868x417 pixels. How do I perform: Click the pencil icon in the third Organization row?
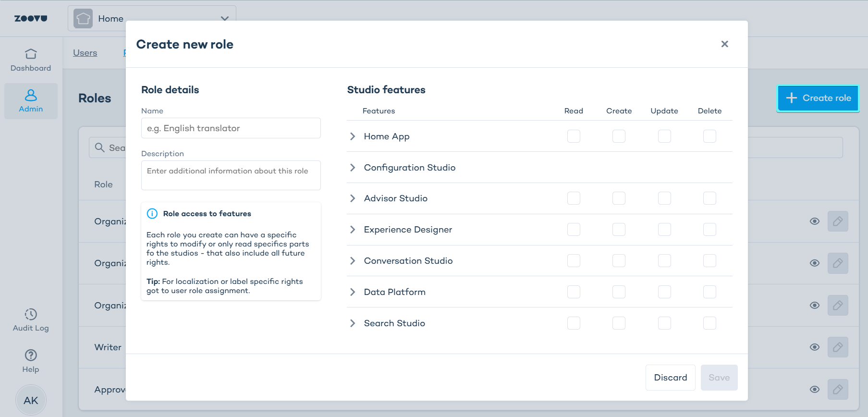(838, 305)
